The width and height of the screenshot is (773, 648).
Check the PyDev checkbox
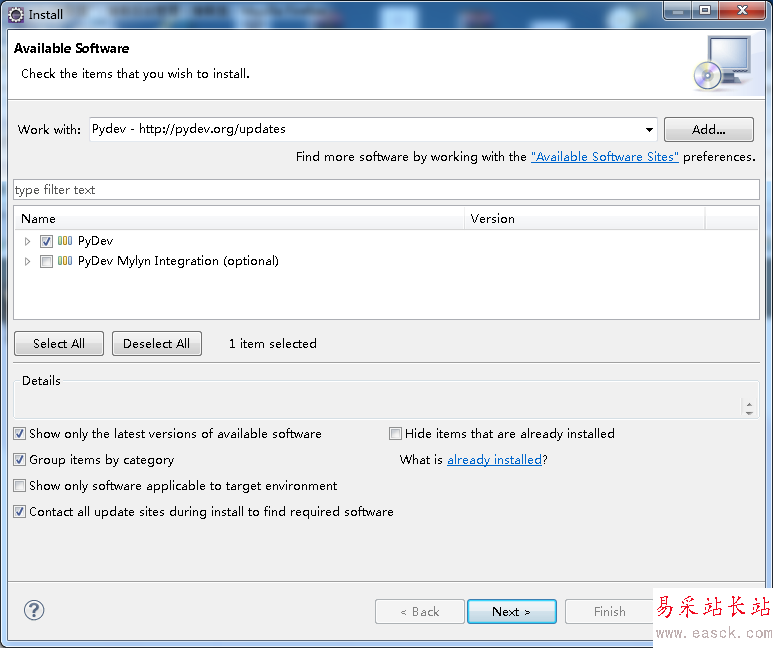click(46, 241)
